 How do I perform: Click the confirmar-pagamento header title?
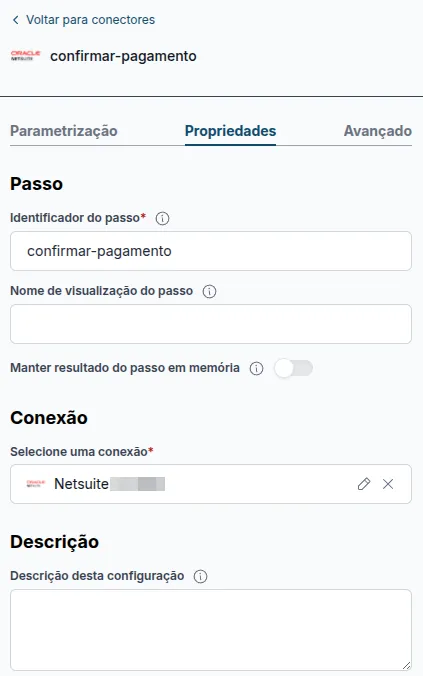[123, 56]
